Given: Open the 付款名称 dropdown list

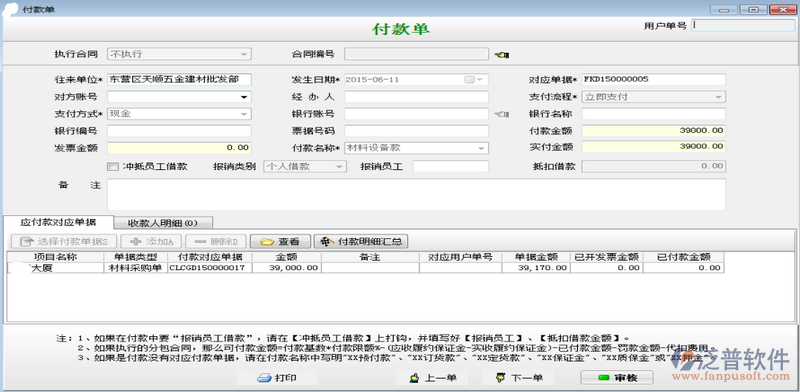Looking at the screenshot, I should tap(481, 148).
